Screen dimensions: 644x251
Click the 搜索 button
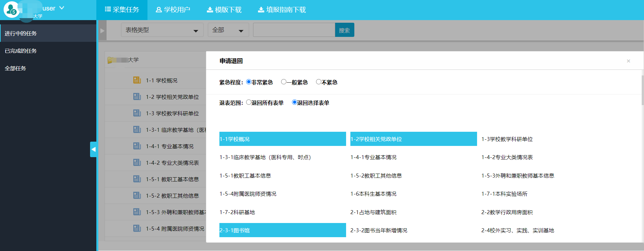(344, 30)
